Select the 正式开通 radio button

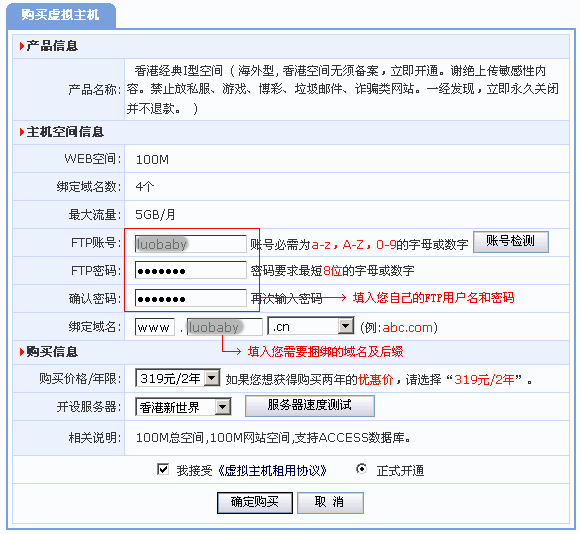[361, 469]
